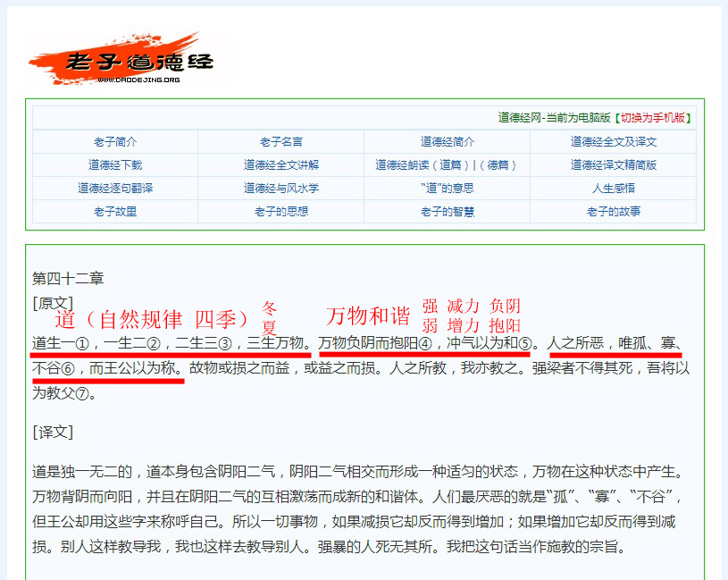The image size is (728, 580).
Task: Open the 老子简介 link
Action: (115, 141)
